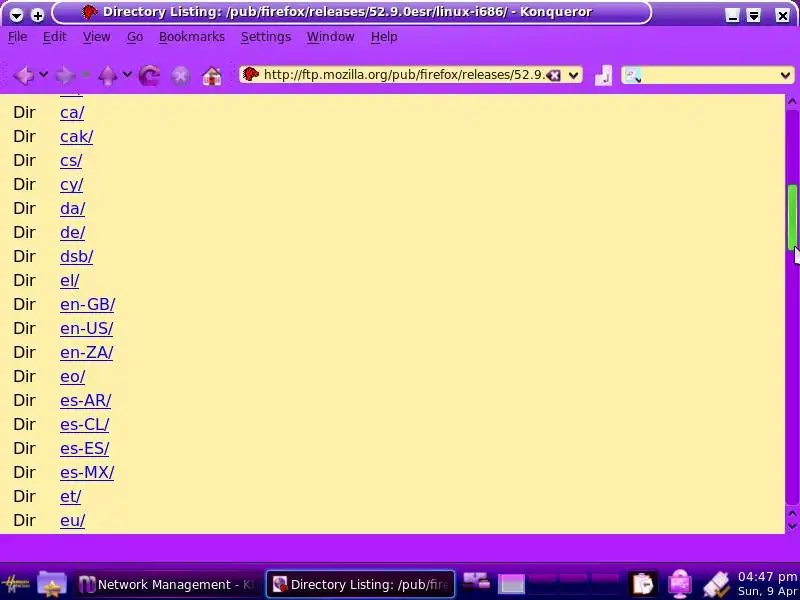Open the eu/ directory link
This screenshot has width=800, height=600.
72,520
